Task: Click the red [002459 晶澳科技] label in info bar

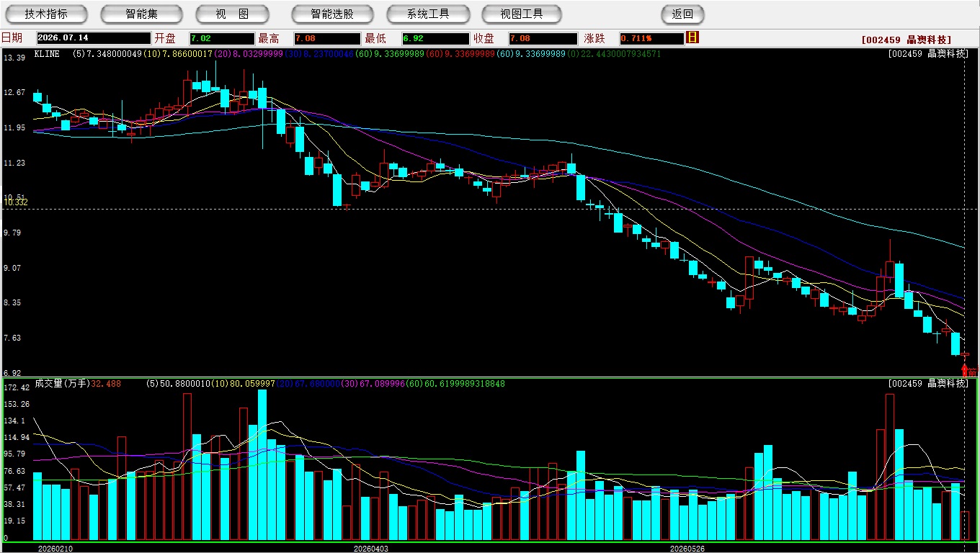Action: [906, 40]
